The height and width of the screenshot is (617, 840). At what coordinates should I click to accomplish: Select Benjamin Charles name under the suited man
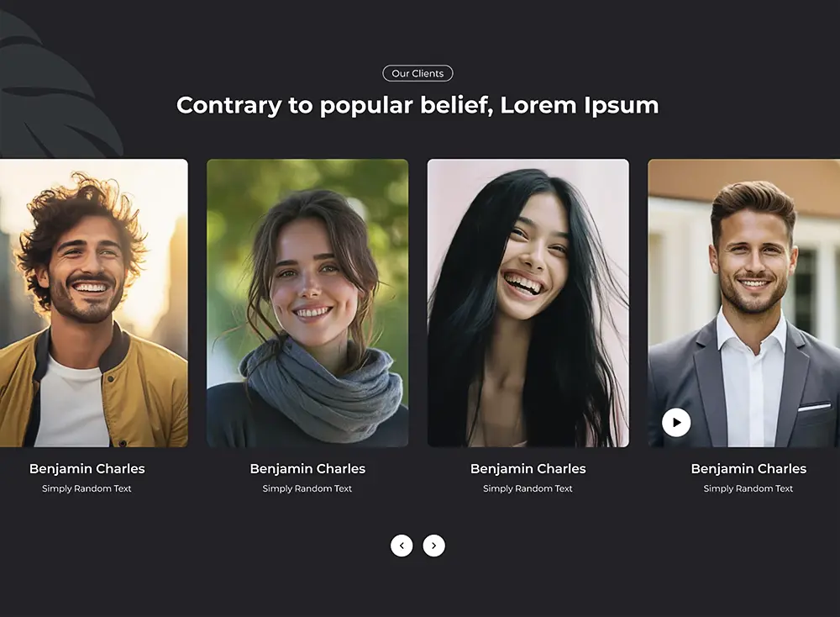coord(748,468)
